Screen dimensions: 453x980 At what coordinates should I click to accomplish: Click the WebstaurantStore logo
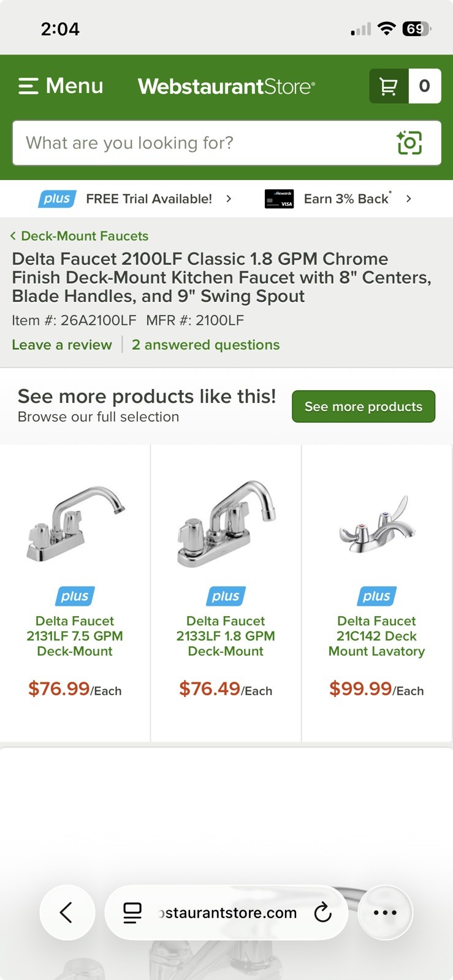226,86
